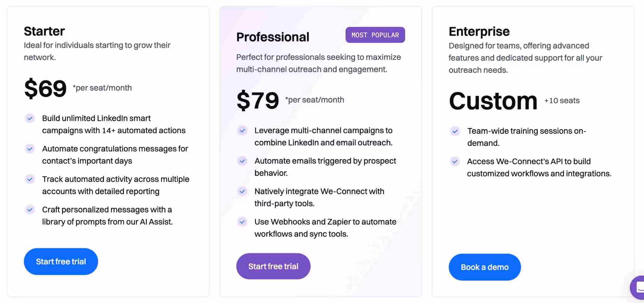Click the checkmark beside unlimited LinkedIn smart campaigns

(30, 118)
